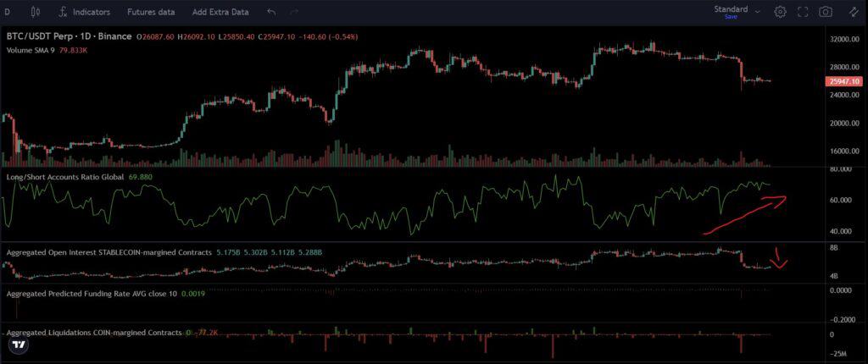Screen dimensions: 868x364
Task: Click the 24000.00 price axis label
Action: [843, 95]
